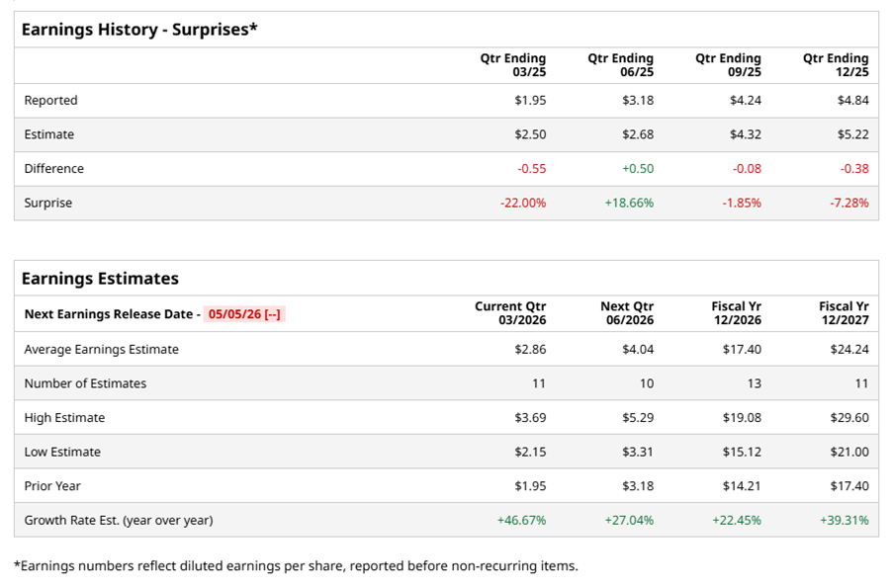Select the Average Earnings Estimate row label
Image resolution: width=893 pixels, height=588 pixels.
pos(102,349)
